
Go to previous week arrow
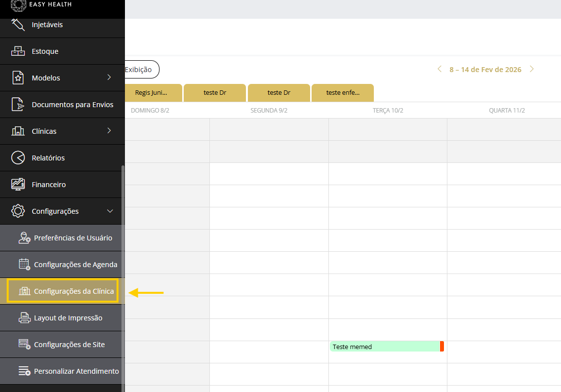click(x=440, y=69)
